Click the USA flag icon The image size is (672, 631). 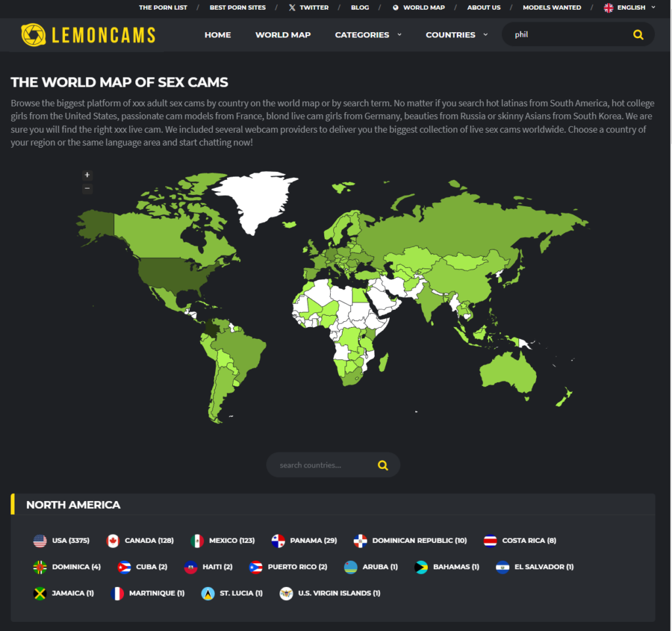coord(40,541)
